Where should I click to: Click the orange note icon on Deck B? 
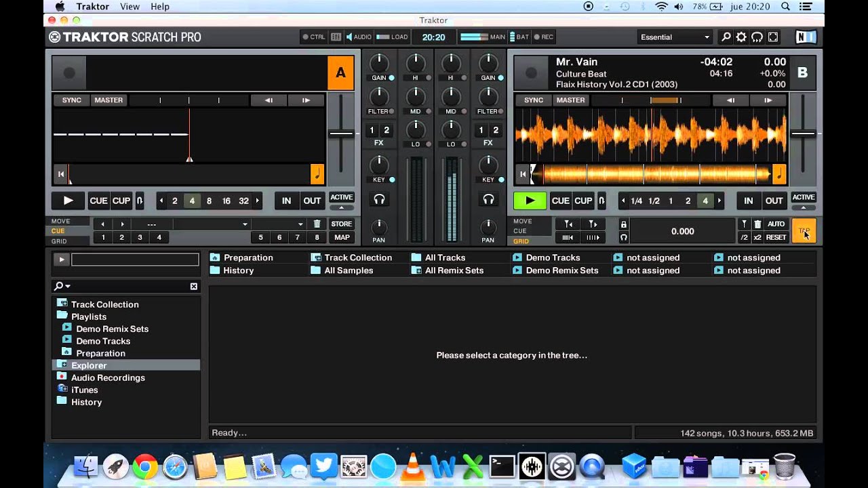click(779, 174)
